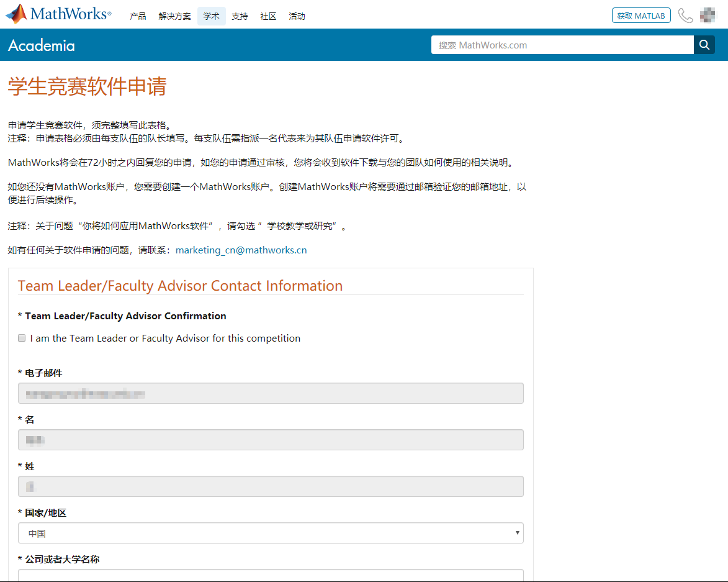
Task: Open the 支持 menu
Action: (240, 16)
